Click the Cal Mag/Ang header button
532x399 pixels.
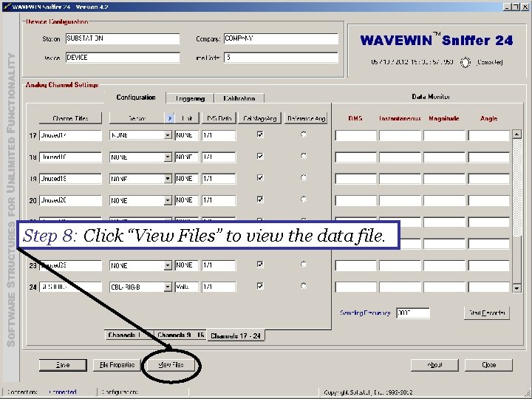pyautogui.click(x=259, y=118)
